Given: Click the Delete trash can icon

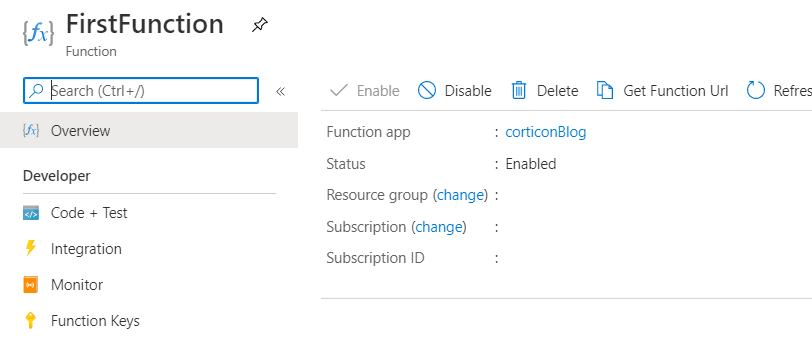Looking at the screenshot, I should [x=518, y=91].
